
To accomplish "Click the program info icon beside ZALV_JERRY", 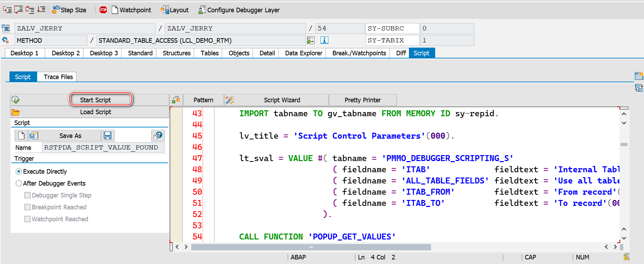I will 6,28.
